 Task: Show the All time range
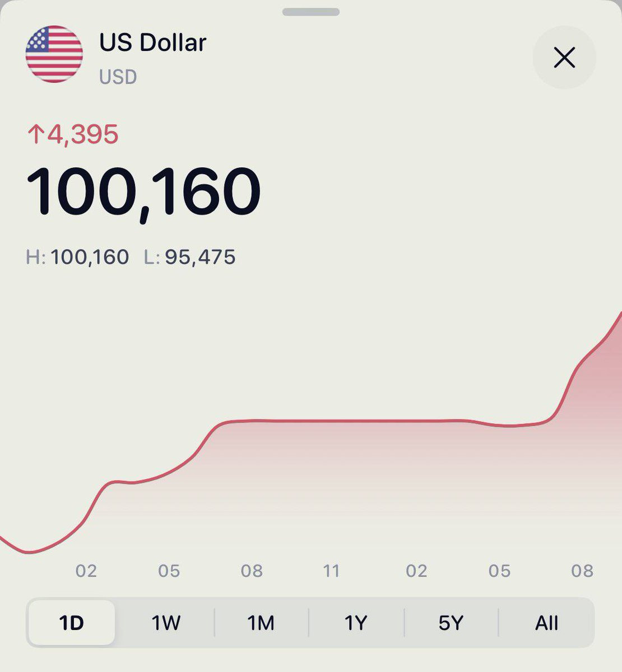[546, 623]
